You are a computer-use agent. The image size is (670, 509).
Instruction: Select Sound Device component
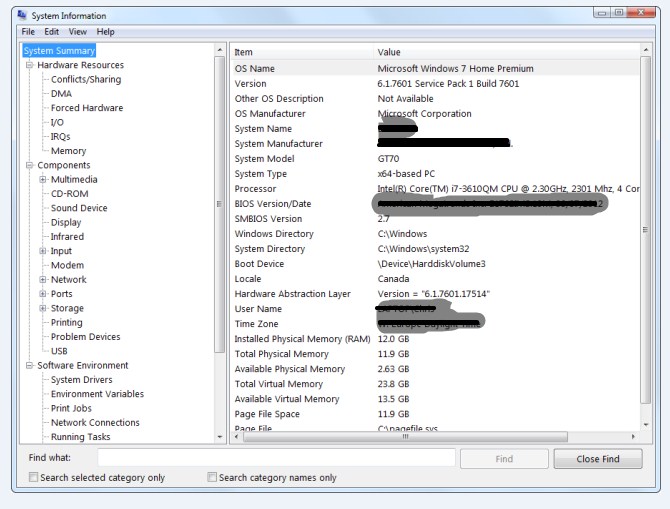[x=79, y=208]
